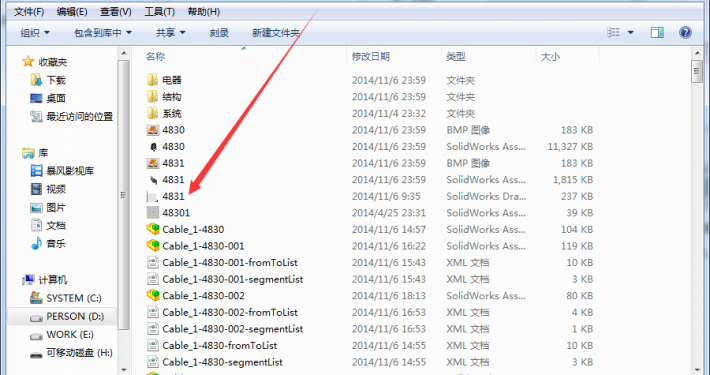Select the Cable_1-4830-001-fromToList XML icon
Image resolution: width=710 pixels, height=375 pixels.
click(153, 263)
